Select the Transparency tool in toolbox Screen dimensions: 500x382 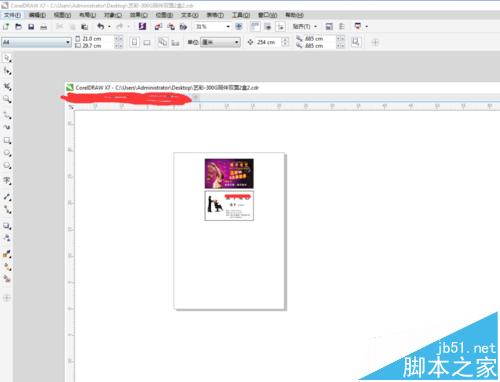7,238
